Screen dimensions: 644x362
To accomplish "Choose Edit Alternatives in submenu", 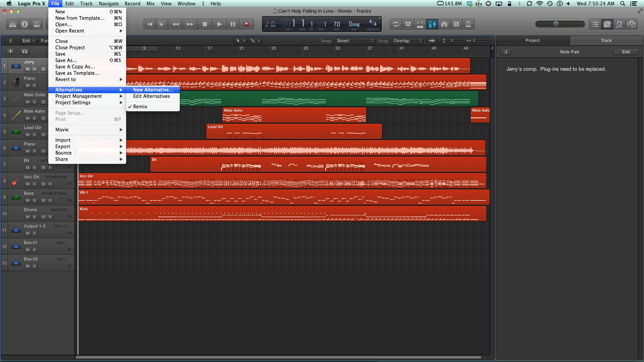I will pos(153,96).
